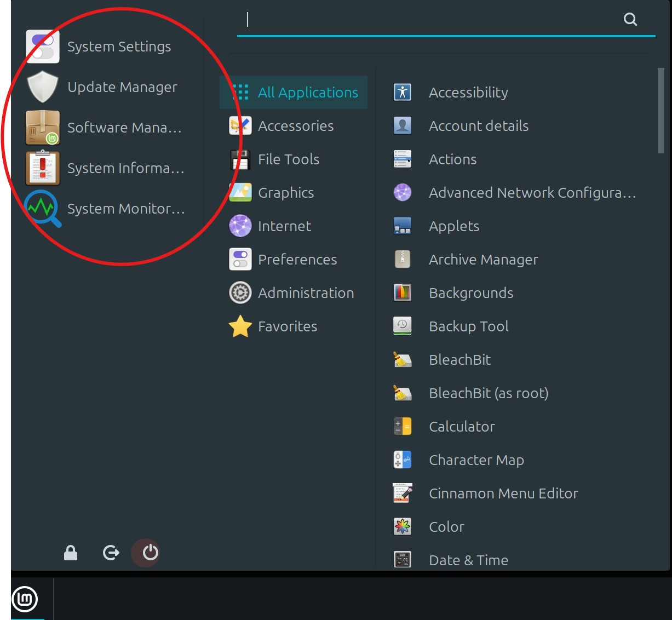Click the "Update Manager" text
The image size is (672, 620).
pos(122,87)
